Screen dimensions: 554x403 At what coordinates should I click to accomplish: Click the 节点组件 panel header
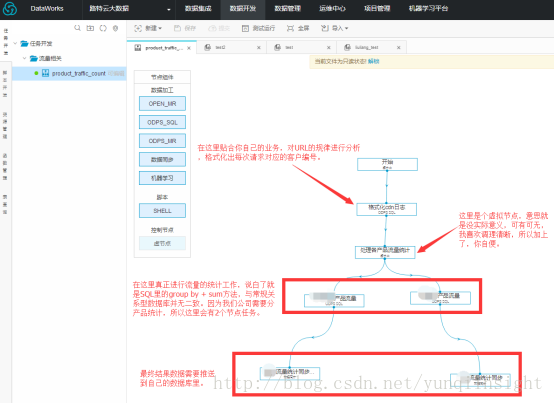coord(162,77)
